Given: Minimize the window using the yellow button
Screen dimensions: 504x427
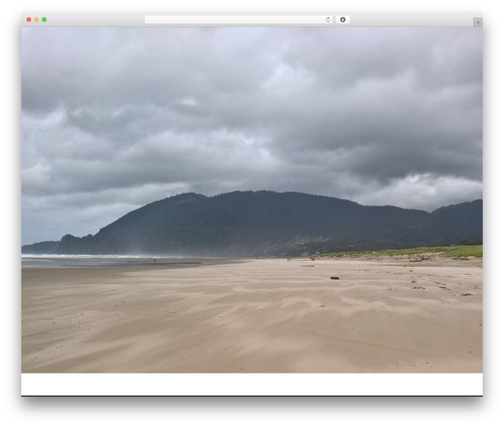Looking at the screenshot, I should coord(37,20).
